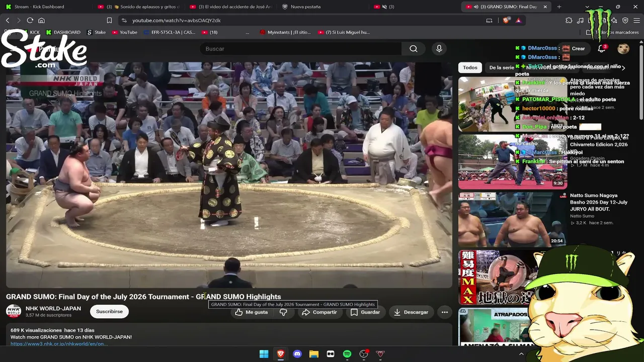Image resolution: width=644 pixels, height=362 pixels.
Task: Open the Brave VPN shield icon
Action: [625, 20]
